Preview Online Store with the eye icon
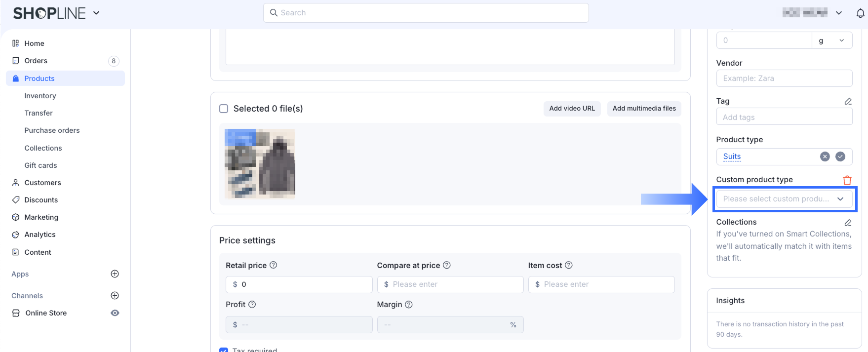Screen dimensions: 868x352 click(115, 313)
